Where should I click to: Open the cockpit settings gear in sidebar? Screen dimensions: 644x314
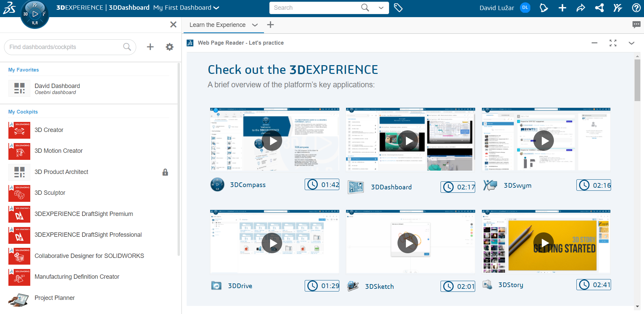(x=169, y=47)
